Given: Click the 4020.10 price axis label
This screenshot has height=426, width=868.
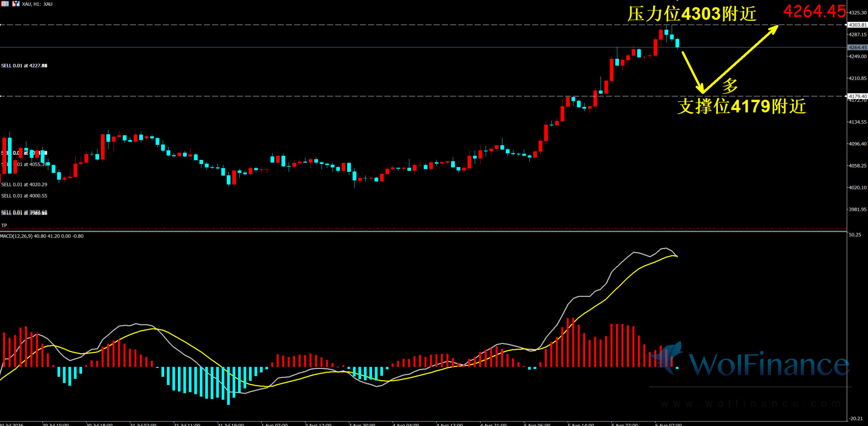Looking at the screenshot, I should (x=858, y=188).
